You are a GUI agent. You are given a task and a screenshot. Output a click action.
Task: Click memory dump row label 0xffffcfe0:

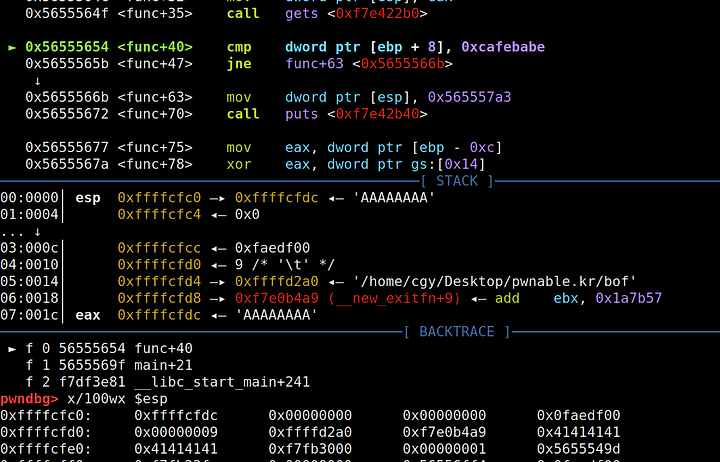46,449
